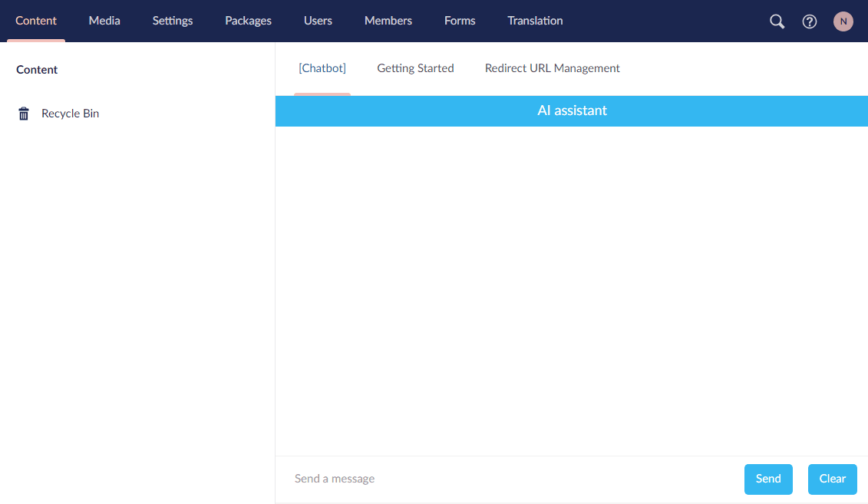Open Recycle Bin in the content tree
868x504 pixels.
coord(70,113)
